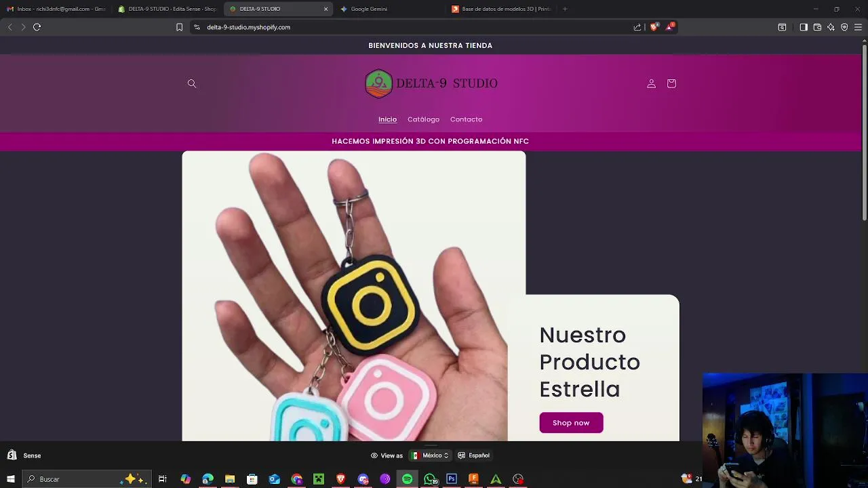
Task: Open Brave Rewards triangle icon
Action: 670,27
